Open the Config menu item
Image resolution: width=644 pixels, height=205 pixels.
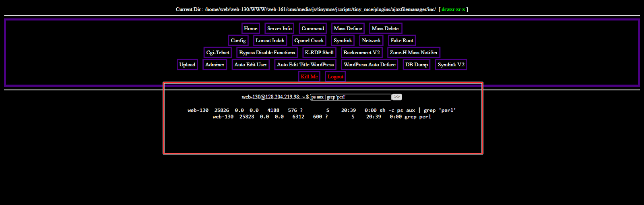pos(238,41)
